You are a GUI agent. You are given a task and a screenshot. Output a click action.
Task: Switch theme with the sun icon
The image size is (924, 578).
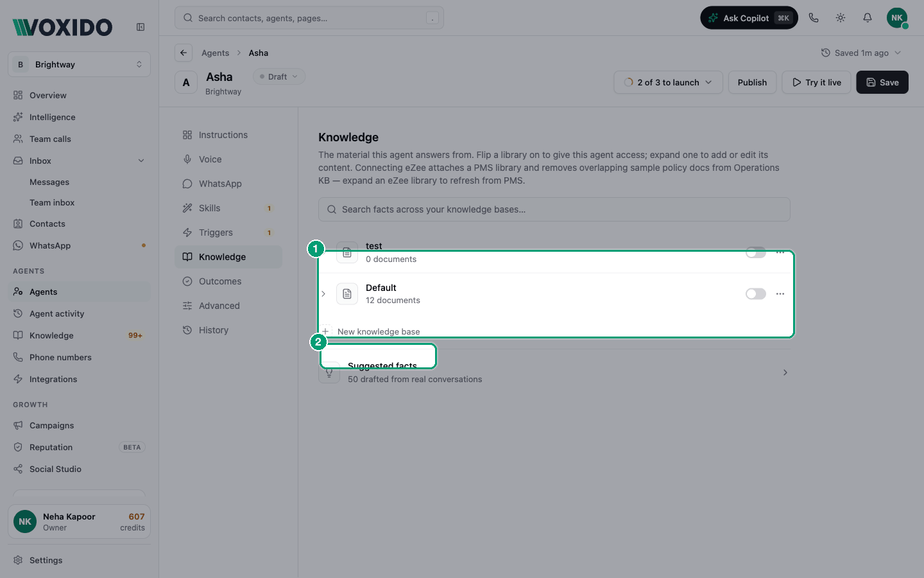(x=841, y=18)
